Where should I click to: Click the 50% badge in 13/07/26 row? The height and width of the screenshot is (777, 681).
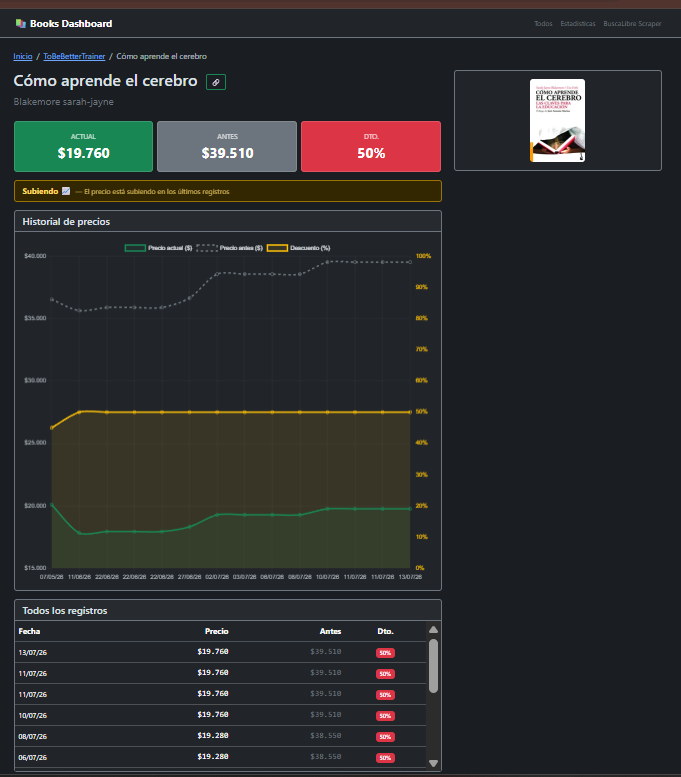coord(385,653)
